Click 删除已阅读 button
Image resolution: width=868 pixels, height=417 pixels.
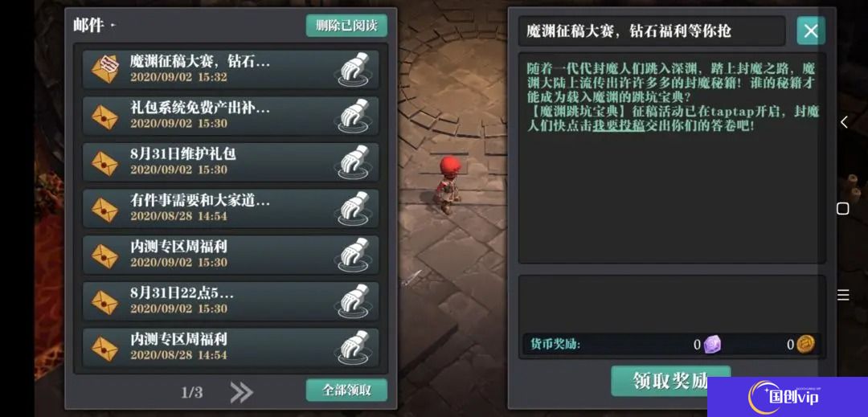click(346, 26)
